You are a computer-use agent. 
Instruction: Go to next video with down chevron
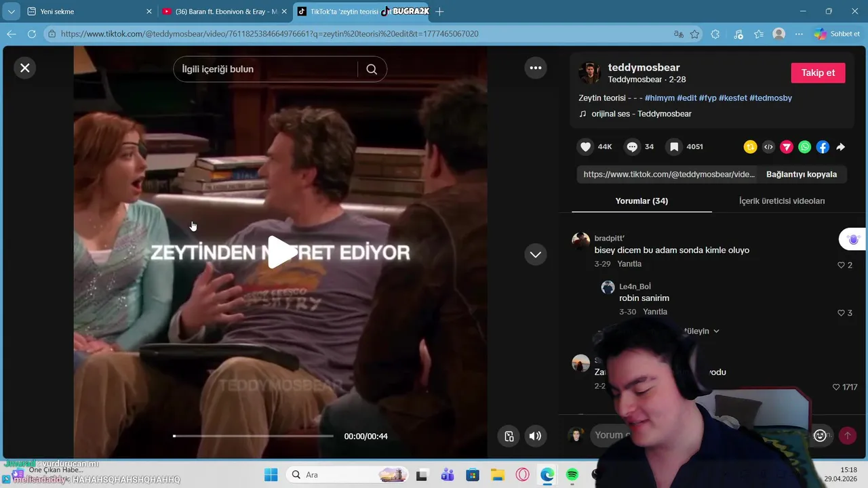click(536, 254)
